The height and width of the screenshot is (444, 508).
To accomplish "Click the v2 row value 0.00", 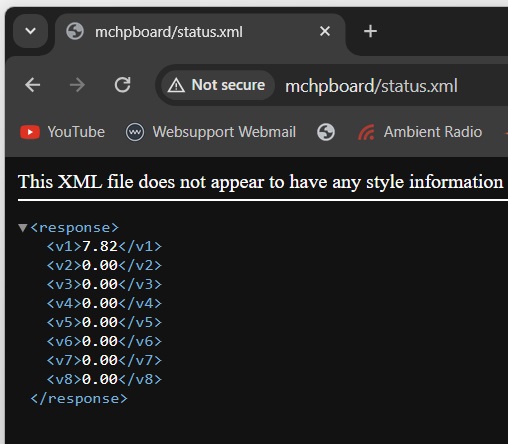I will [x=100, y=266].
